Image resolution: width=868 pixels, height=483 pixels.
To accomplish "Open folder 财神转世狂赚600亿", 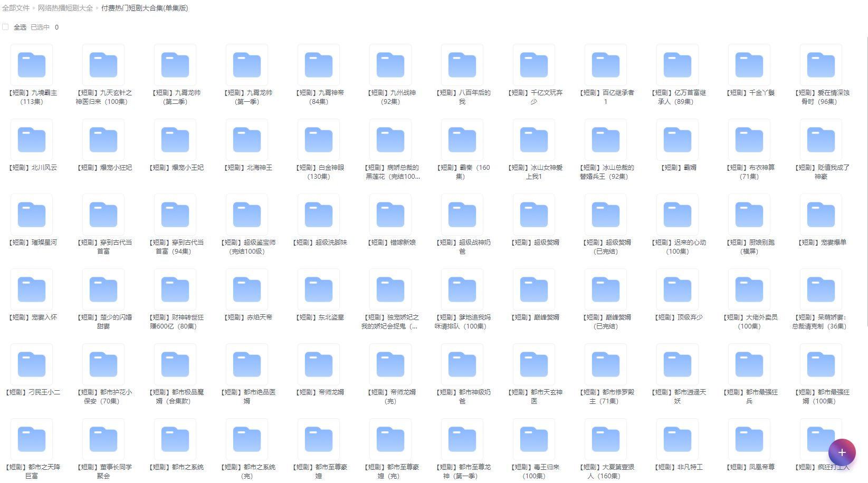I will (175, 289).
